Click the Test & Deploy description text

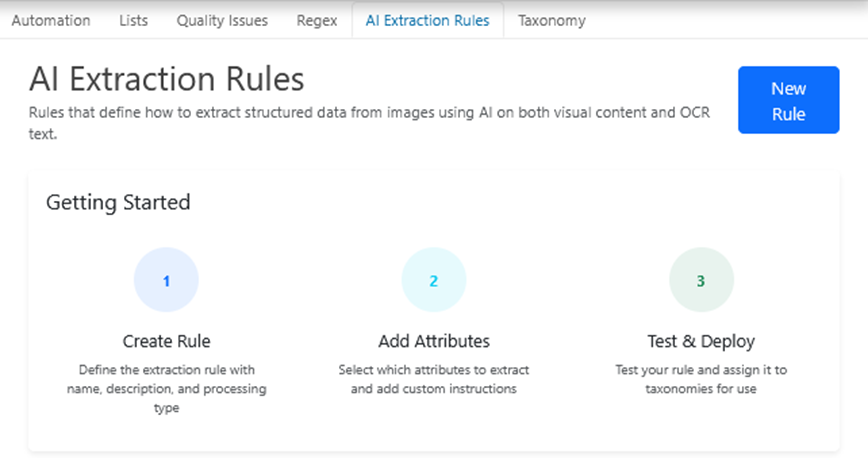700,379
